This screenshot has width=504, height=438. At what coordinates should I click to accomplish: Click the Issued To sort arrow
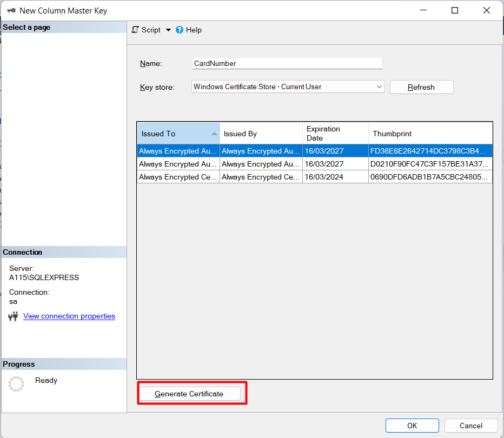click(214, 134)
